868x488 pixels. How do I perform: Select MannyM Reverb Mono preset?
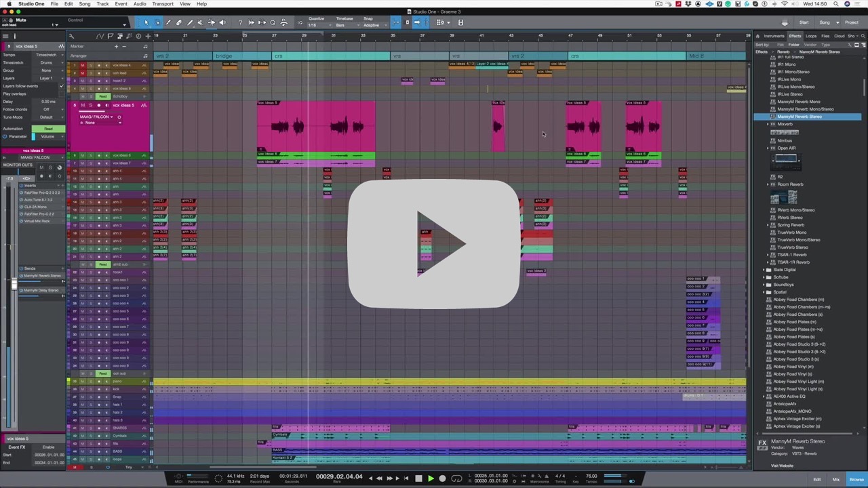(x=799, y=102)
